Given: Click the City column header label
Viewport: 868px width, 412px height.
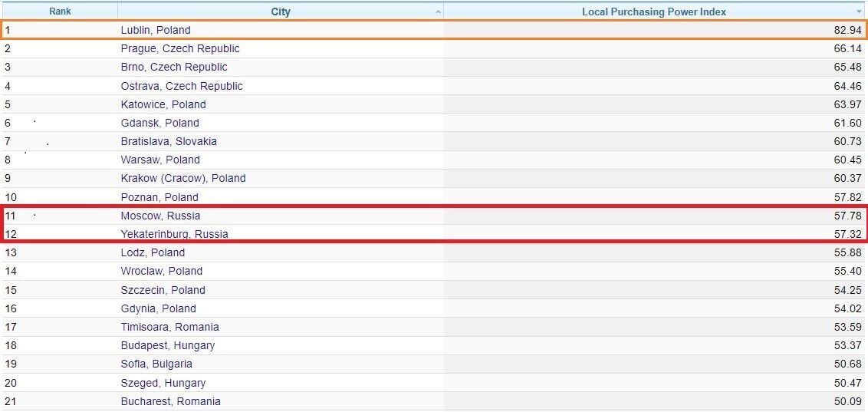Looking at the screenshot, I should click(281, 12).
